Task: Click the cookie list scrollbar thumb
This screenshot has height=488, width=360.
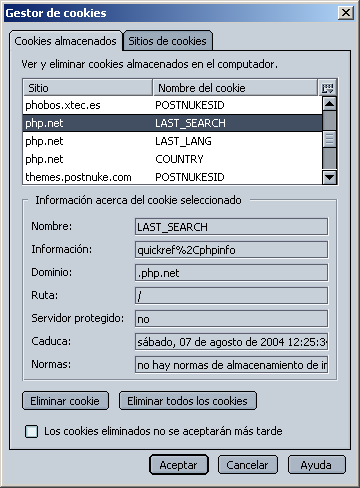Action: tap(329, 139)
